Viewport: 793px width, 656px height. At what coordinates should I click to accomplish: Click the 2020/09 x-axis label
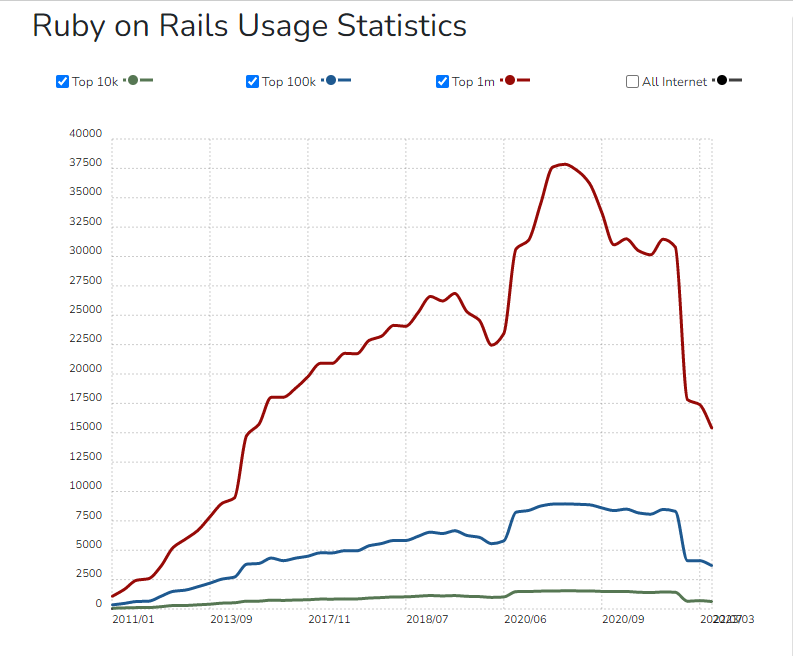(x=623, y=620)
